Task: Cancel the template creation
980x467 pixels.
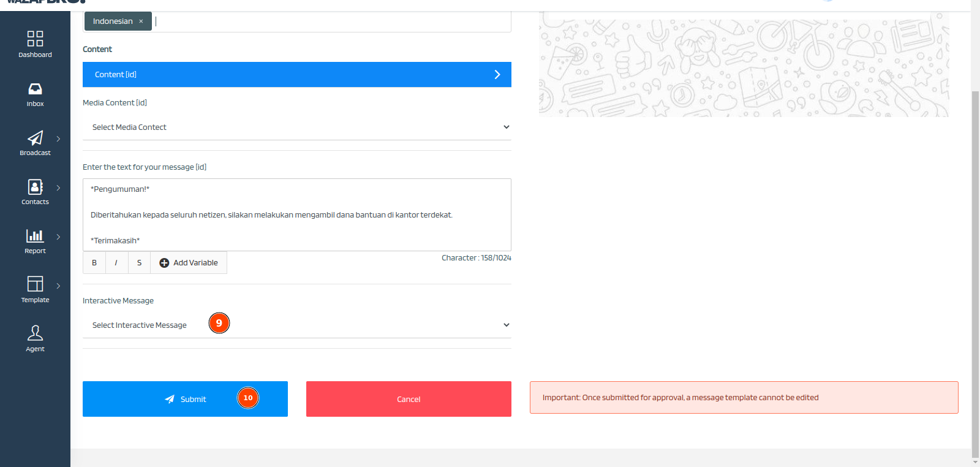Action: tap(408, 399)
